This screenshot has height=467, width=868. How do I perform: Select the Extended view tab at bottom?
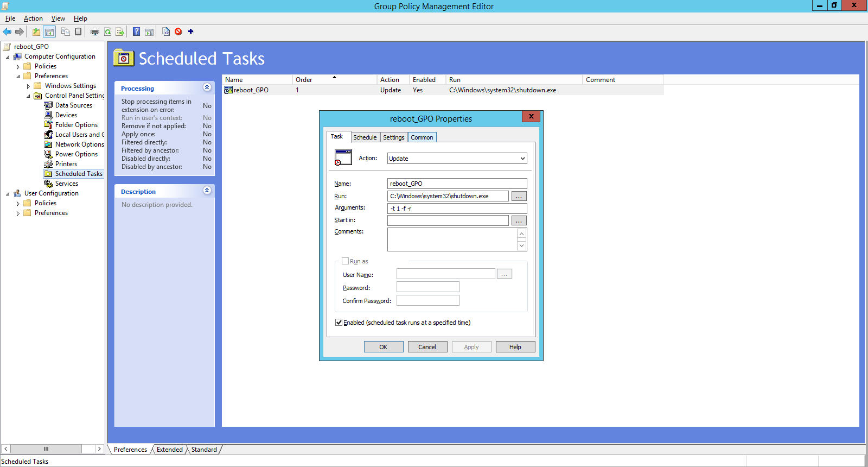tap(170, 450)
